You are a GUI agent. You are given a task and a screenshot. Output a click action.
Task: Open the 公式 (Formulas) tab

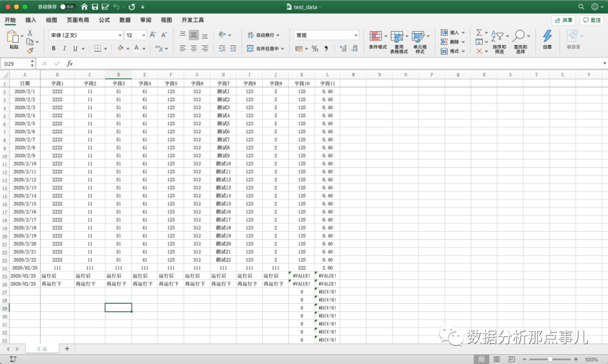point(104,20)
